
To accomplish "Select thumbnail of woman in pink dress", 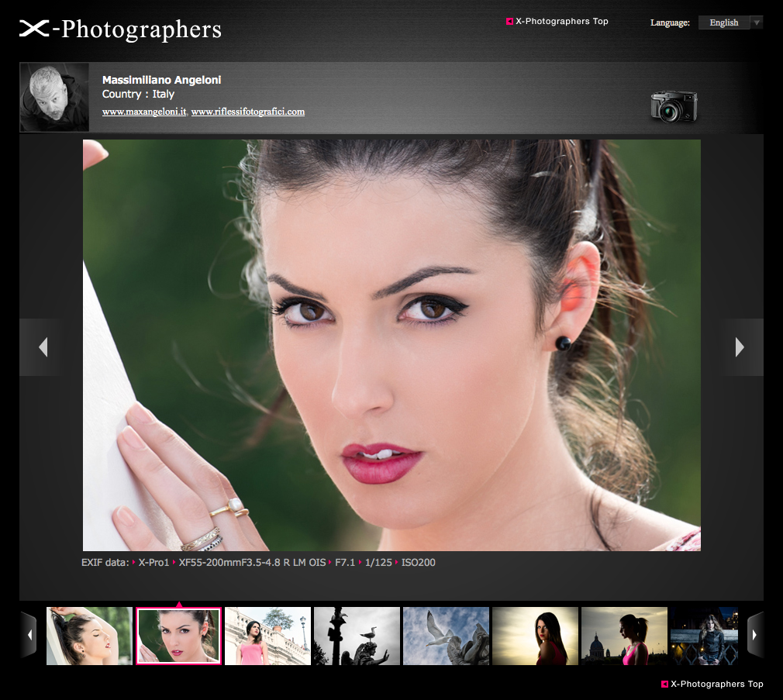I will click(x=267, y=636).
